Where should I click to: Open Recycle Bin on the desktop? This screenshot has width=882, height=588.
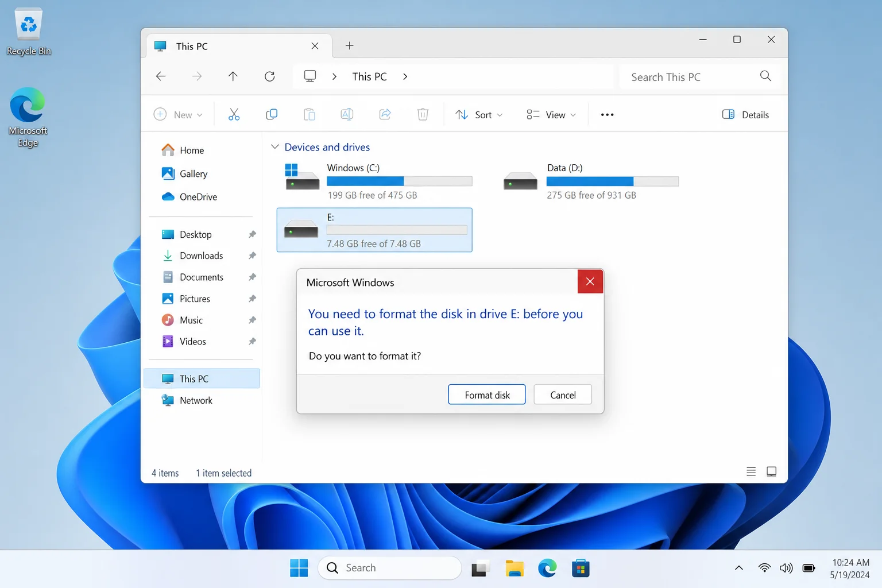[28, 32]
